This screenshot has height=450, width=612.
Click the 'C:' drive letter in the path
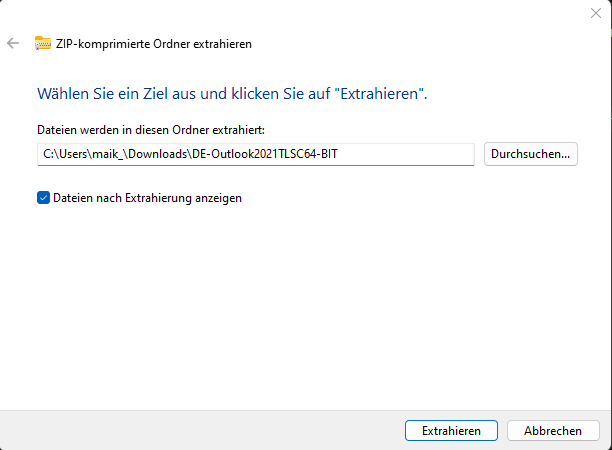click(48, 154)
